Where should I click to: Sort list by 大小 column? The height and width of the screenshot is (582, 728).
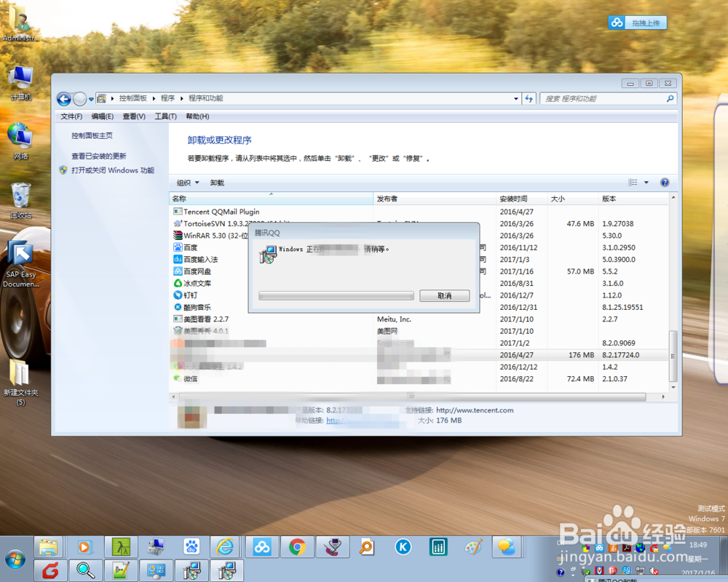pyautogui.click(x=573, y=199)
